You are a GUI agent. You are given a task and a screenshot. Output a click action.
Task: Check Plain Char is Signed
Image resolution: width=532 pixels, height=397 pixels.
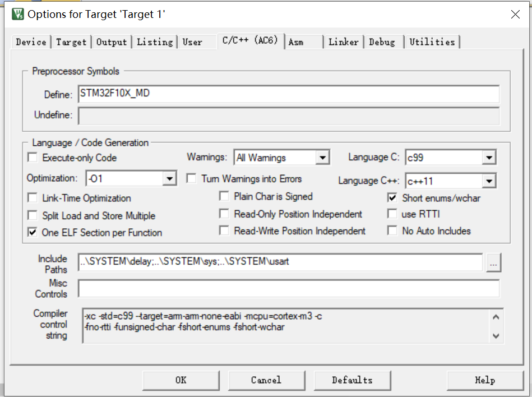(x=224, y=196)
